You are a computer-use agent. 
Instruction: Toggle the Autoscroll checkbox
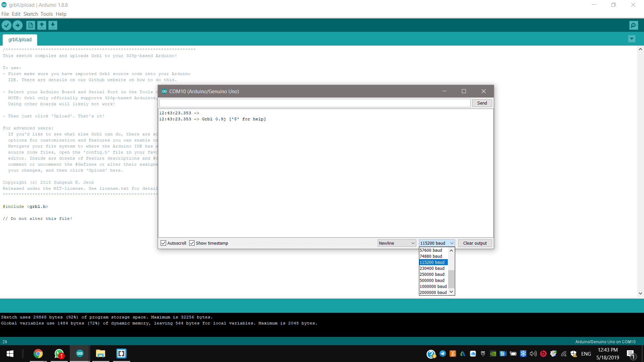pyautogui.click(x=163, y=243)
